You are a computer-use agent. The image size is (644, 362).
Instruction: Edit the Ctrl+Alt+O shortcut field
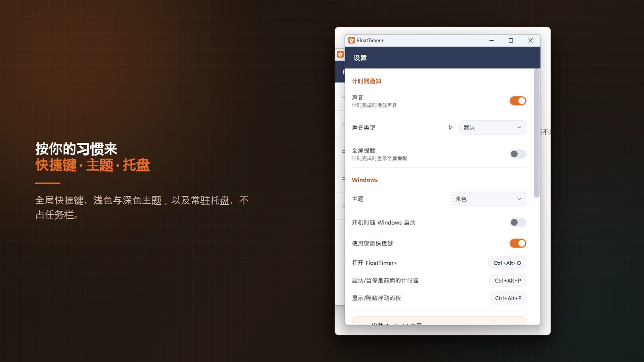point(507,263)
